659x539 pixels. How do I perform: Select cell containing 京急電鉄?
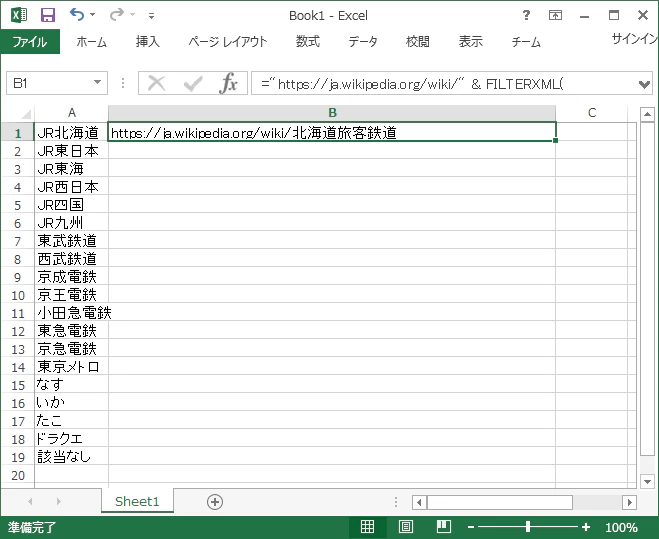tap(71, 349)
